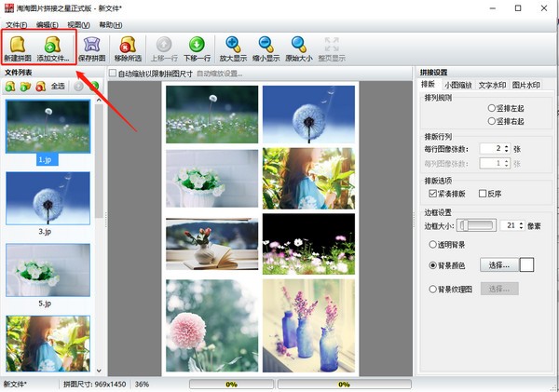Remove selected images with 移除所选
The width and height of the screenshot is (559, 392).
[128, 48]
